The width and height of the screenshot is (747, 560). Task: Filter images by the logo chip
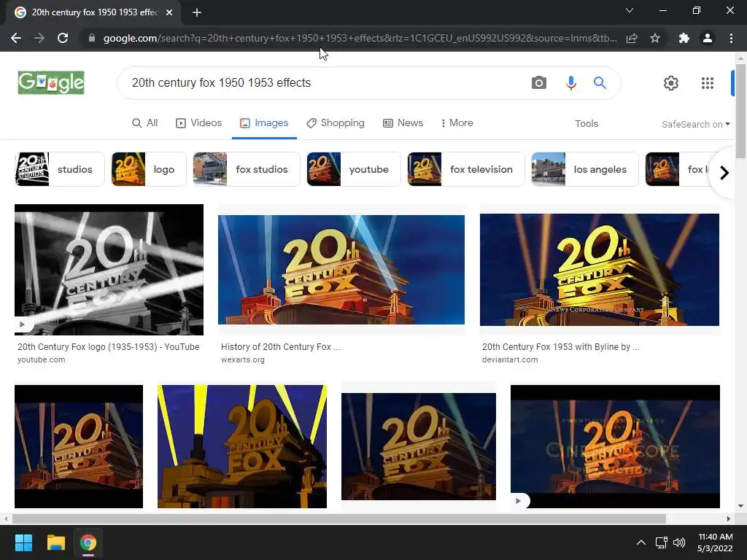point(149,169)
